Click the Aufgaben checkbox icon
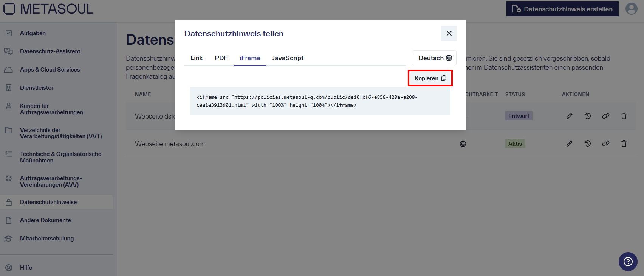Image resolution: width=644 pixels, height=276 pixels. tap(9, 33)
